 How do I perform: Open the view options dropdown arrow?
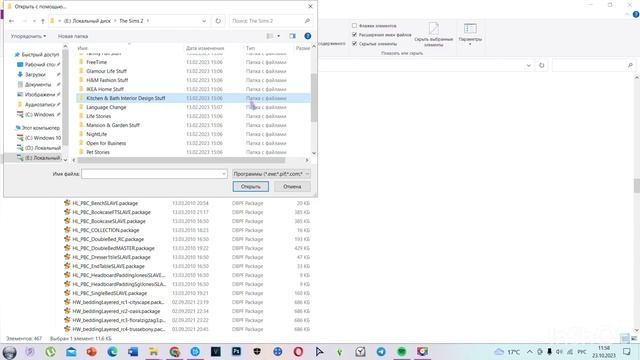pyautogui.click(x=279, y=36)
